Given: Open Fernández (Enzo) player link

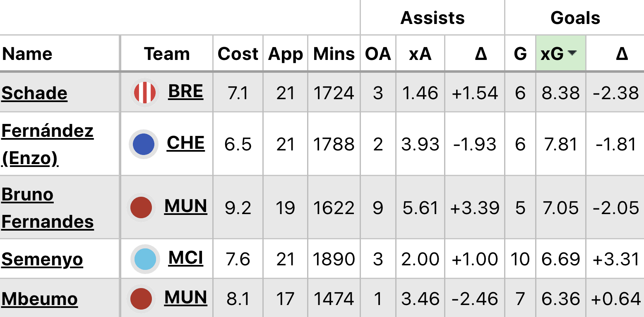Looking at the screenshot, I should point(48,144).
